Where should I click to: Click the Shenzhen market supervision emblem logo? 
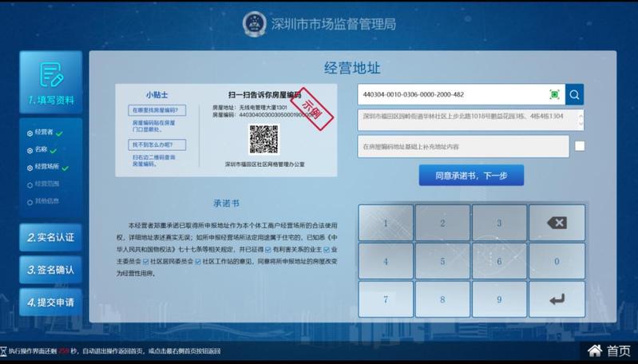pos(255,24)
